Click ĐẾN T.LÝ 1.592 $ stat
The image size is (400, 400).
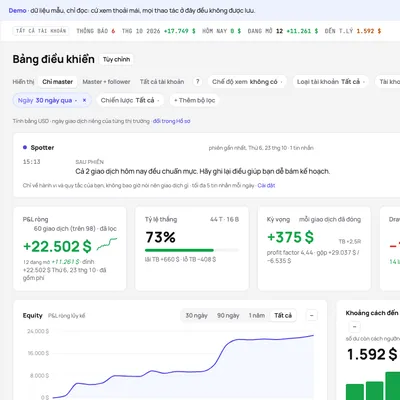[353, 31]
